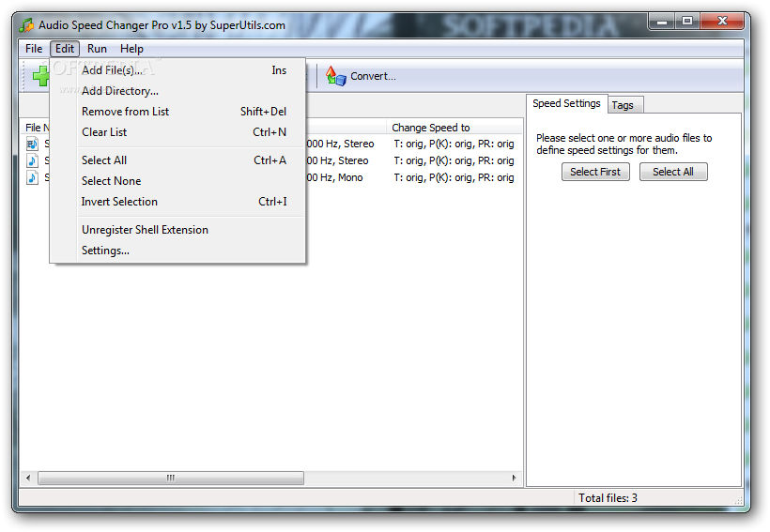Click the Change Speed to column header
The image size is (770, 532).
[454, 128]
